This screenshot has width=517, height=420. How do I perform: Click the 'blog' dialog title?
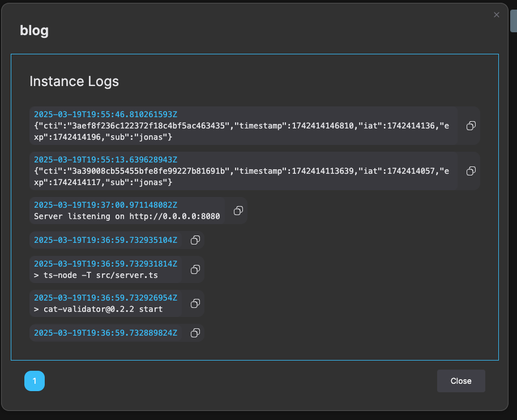tap(35, 31)
